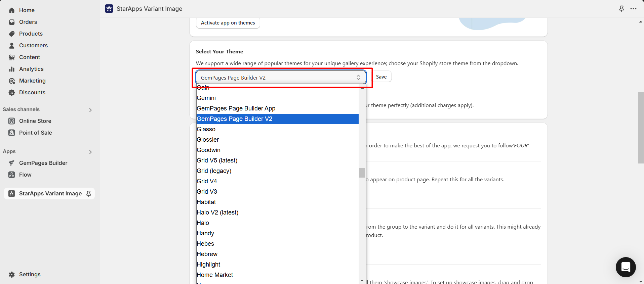Click the Analytics bar chart icon
Image resolution: width=644 pixels, height=284 pixels.
coord(12,69)
